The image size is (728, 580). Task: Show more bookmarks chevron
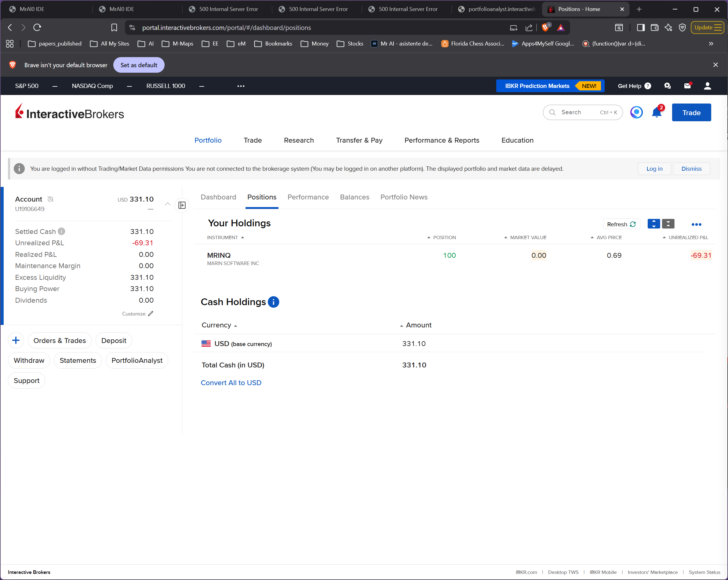711,44
